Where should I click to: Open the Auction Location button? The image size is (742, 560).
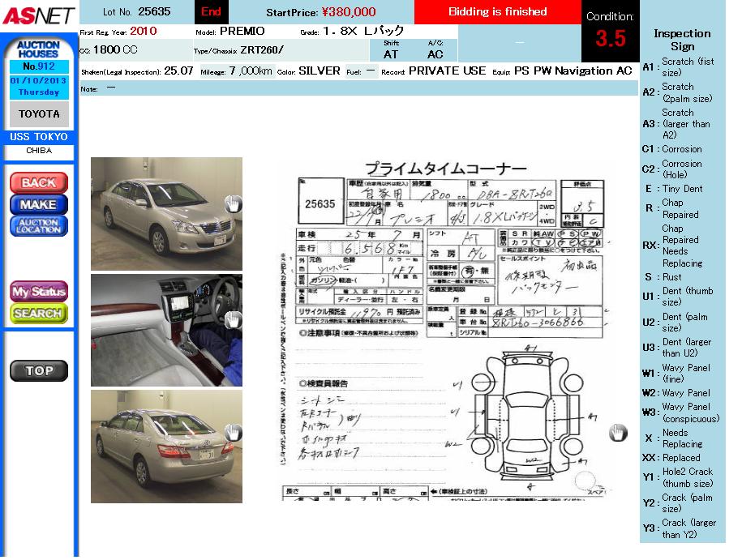click(x=38, y=226)
